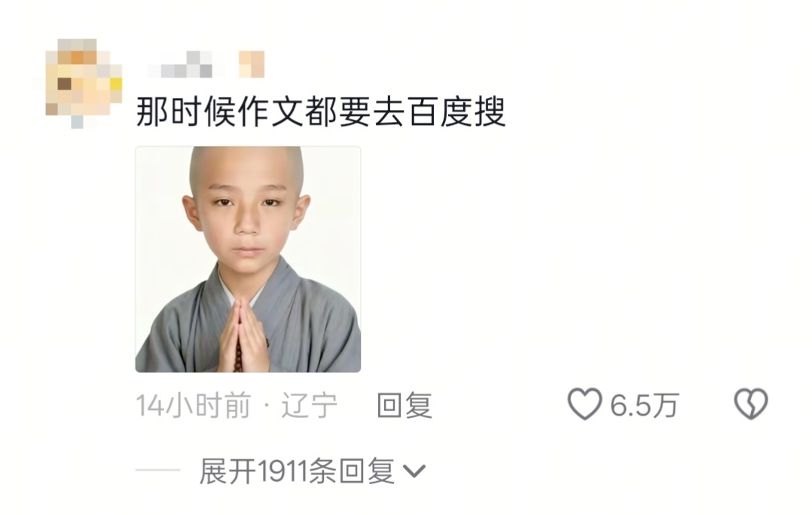Open the commenter's pixelated avatar
The image size is (812, 515).
point(78,84)
